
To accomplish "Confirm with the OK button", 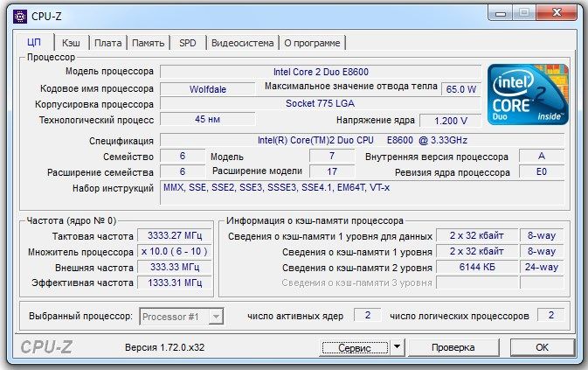I will 543,347.
